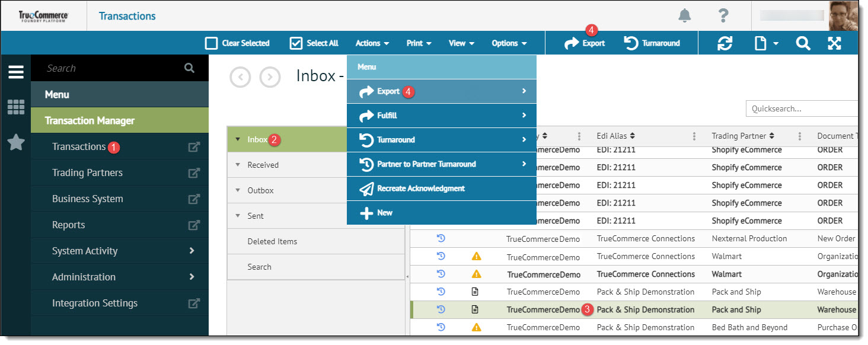Open the View dropdown
Screen dimensions: 868x345
click(462, 43)
